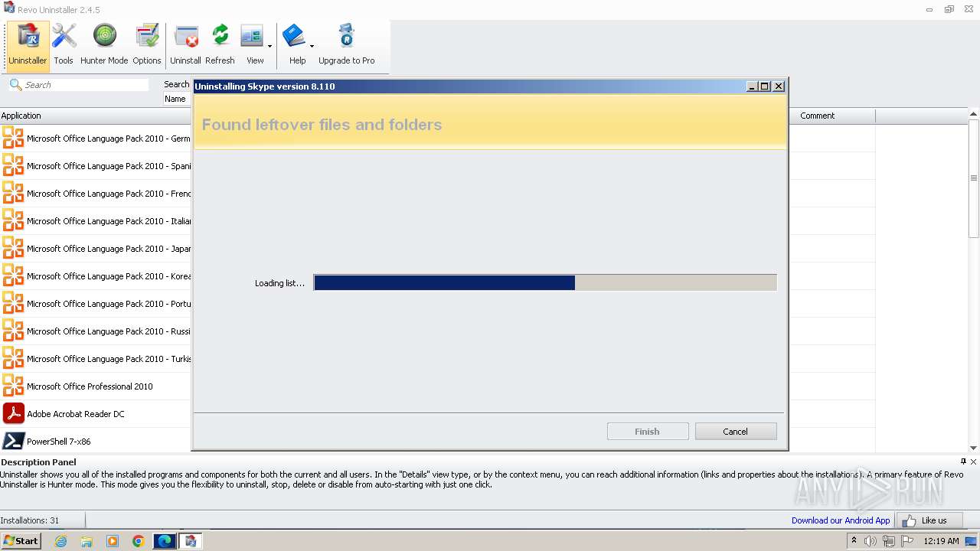
Task: Open the Uninstaller toolbar section
Action: coord(28,45)
